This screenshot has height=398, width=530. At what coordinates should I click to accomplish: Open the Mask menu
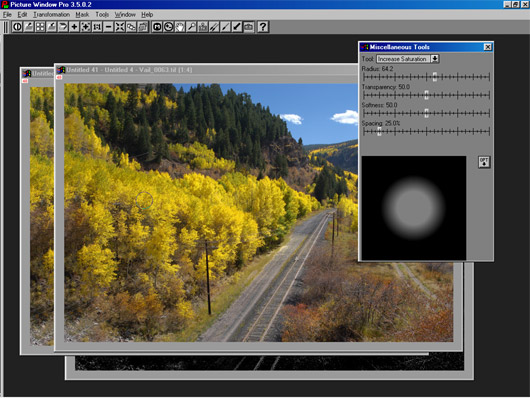[x=82, y=15]
